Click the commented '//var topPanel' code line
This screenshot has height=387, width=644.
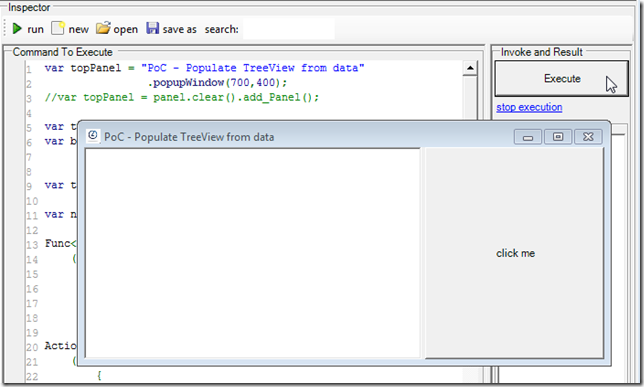pos(182,97)
